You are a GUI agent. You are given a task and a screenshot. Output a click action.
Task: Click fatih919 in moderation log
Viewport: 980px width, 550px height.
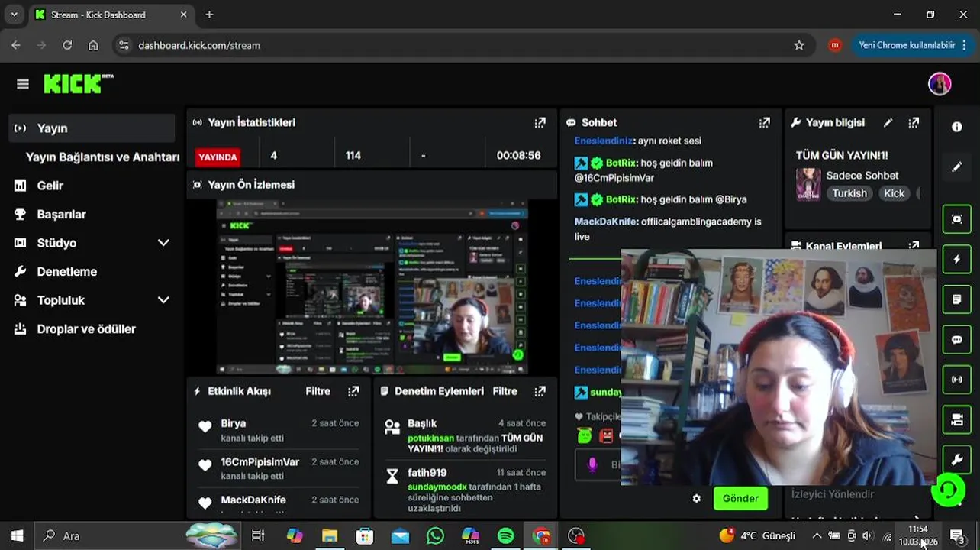pos(427,473)
